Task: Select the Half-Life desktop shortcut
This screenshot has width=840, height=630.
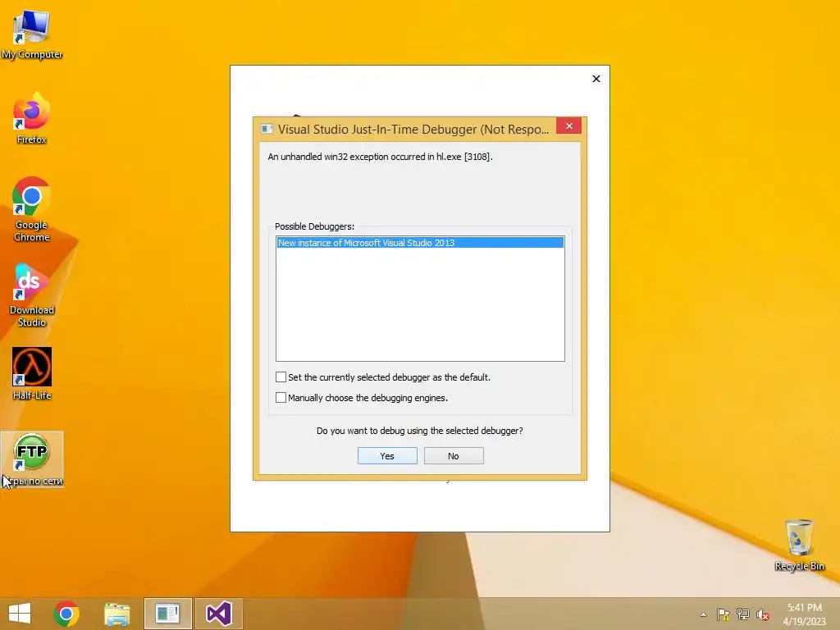Action: click(x=32, y=374)
